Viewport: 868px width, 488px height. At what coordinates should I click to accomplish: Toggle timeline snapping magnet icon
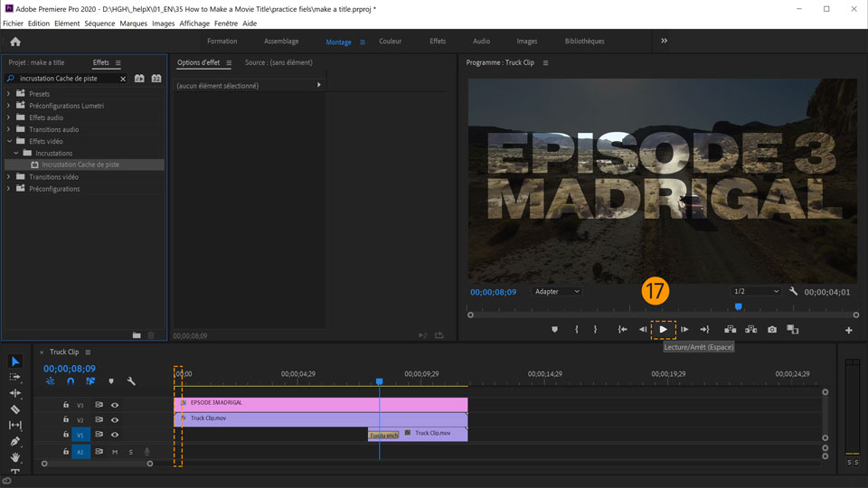tap(71, 381)
